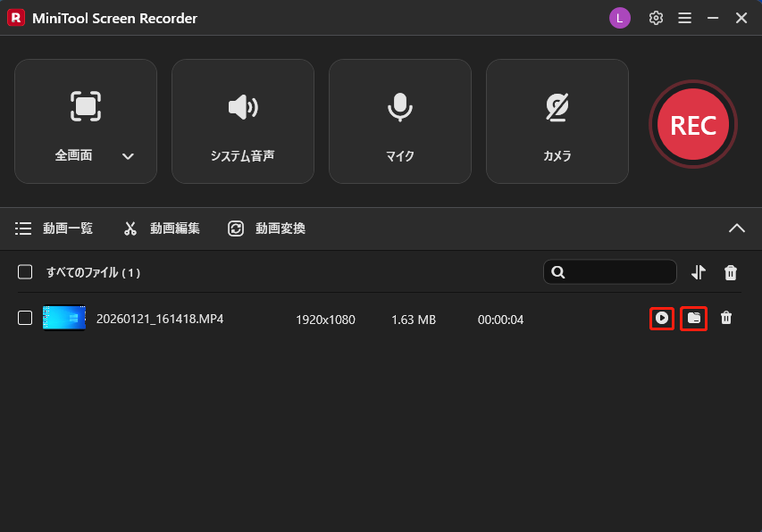
Task: Play the 20260121_161418.MP4 recording
Action: coord(662,319)
